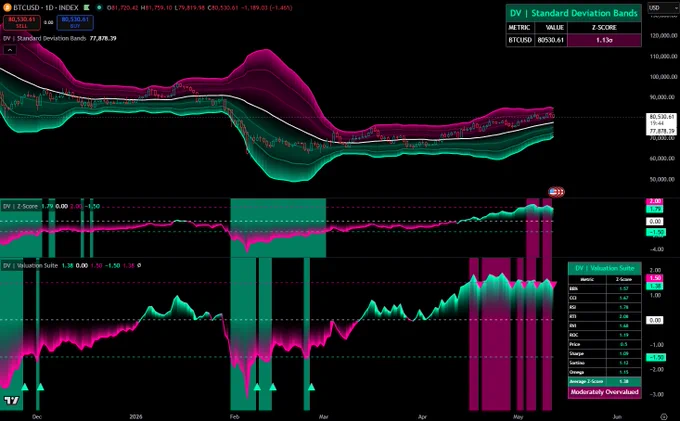Click the 77,878.39 bands legend value
Viewport: 680px width, 421px height.
coord(103,38)
